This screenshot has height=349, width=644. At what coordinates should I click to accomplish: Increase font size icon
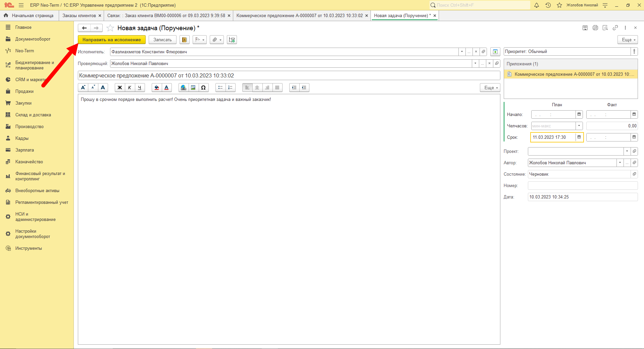click(x=83, y=88)
